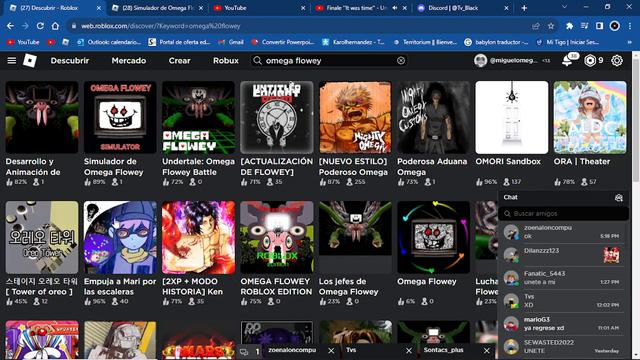The width and height of the screenshot is (640, 360).
Task: Open the Roblox settings gear
Action: pos(617,60)
